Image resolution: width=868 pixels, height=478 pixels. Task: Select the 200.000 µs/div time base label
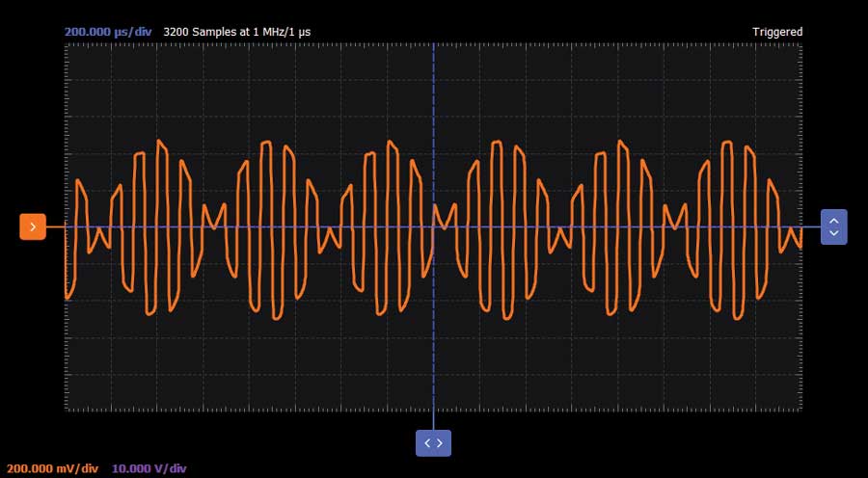coord(108,32)
